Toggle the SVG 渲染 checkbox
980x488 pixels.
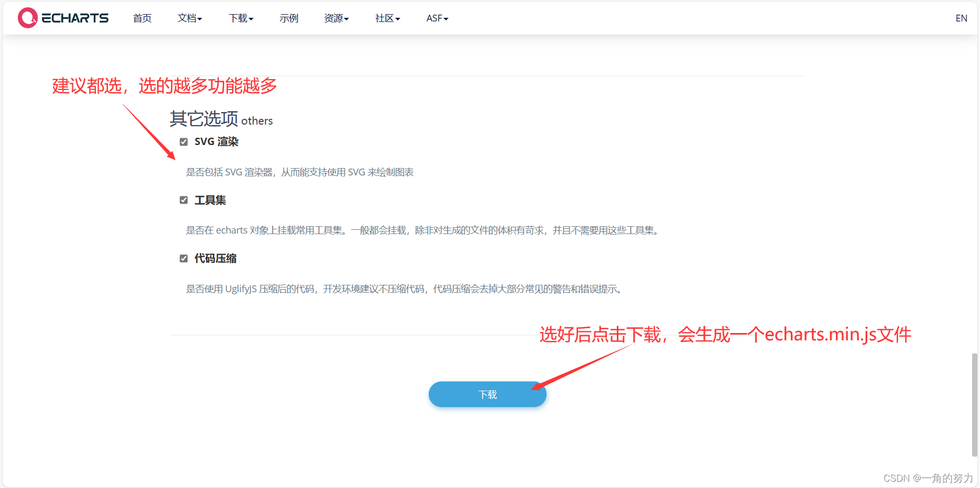tap(183, 142)
